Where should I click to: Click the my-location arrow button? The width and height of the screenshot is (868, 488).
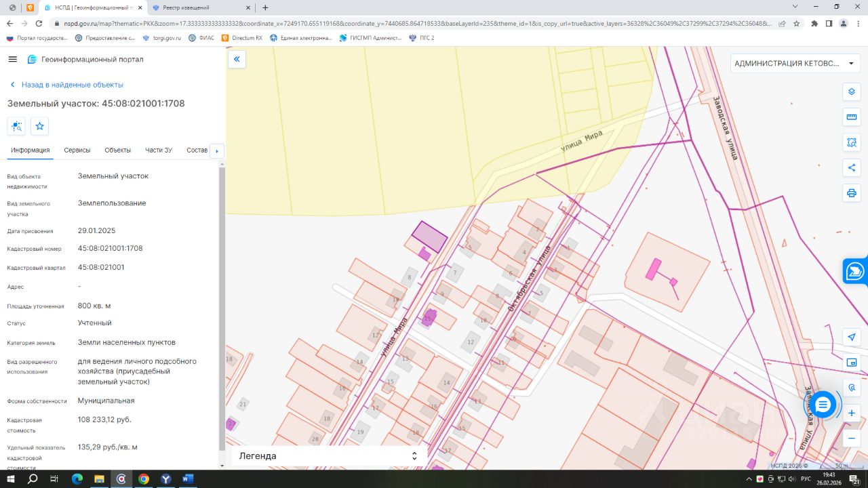[x=852, y=338]
